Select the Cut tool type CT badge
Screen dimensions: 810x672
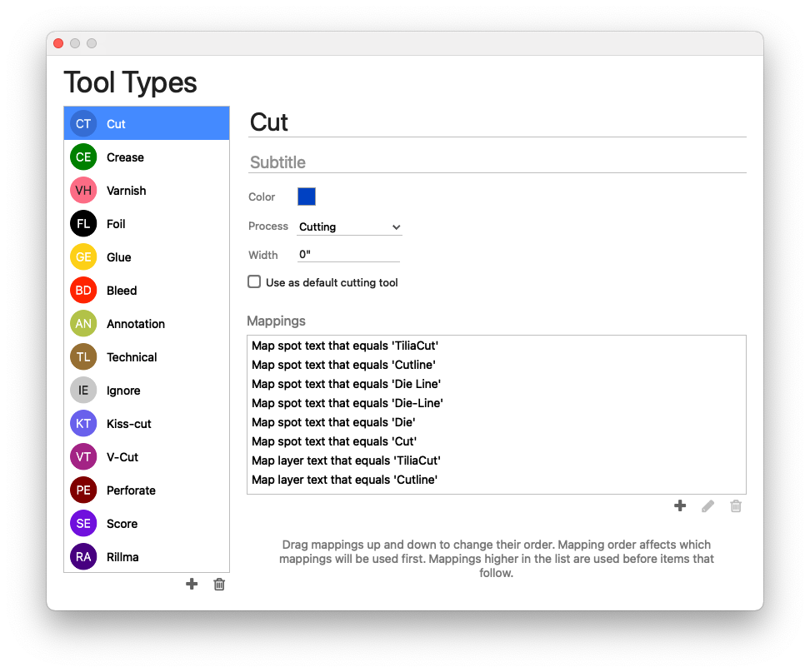point(83,124)
